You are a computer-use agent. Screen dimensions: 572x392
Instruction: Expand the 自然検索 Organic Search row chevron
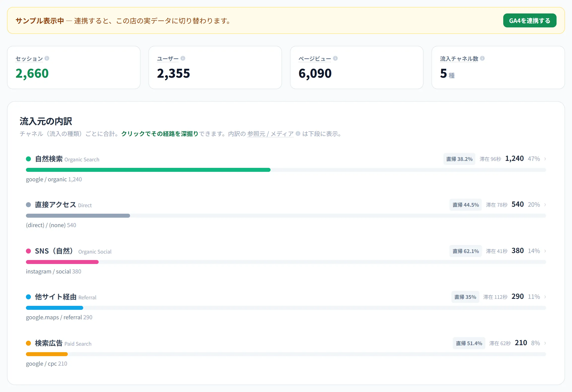tap(545, 159)
